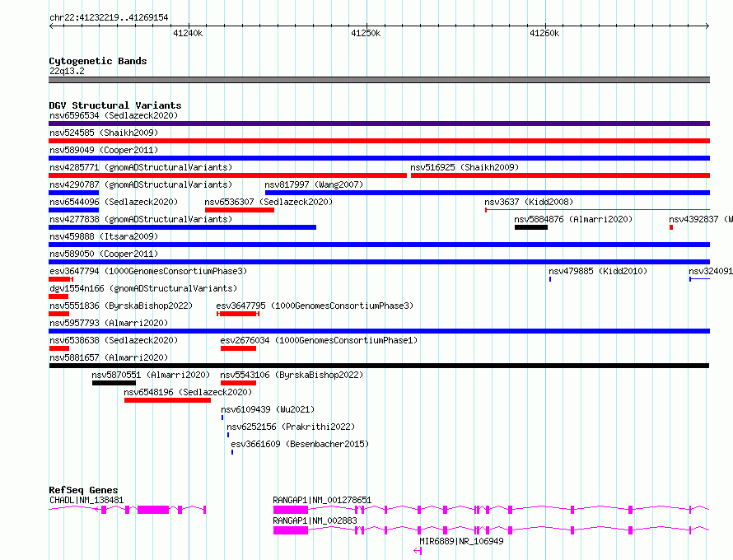The height and width of the screenshot is (560, 733).
Task: Click nsv6538638 (Sedlazeck2020) variant label
Action: [x=114, y=340]
